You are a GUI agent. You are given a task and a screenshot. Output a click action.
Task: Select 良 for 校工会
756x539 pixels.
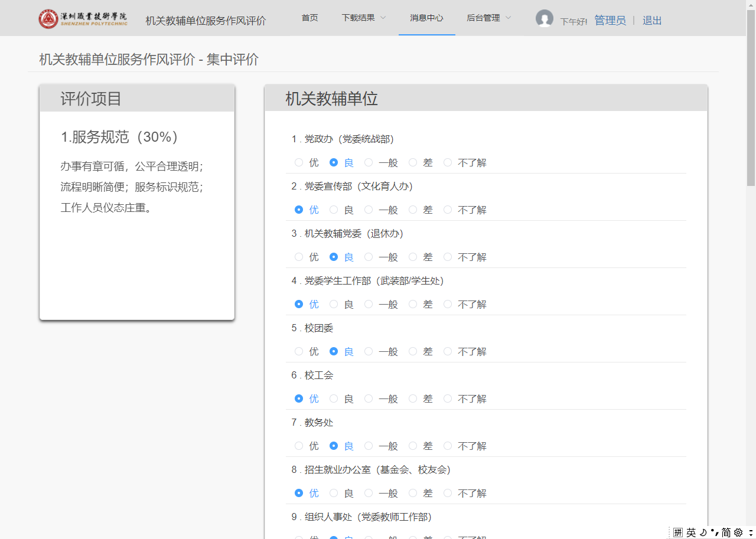(334, 398)
